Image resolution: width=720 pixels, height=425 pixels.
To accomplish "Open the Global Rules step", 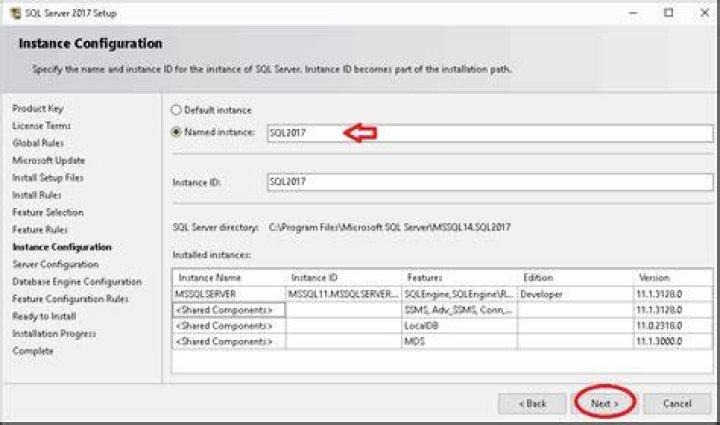I will [x=38, y=143].
